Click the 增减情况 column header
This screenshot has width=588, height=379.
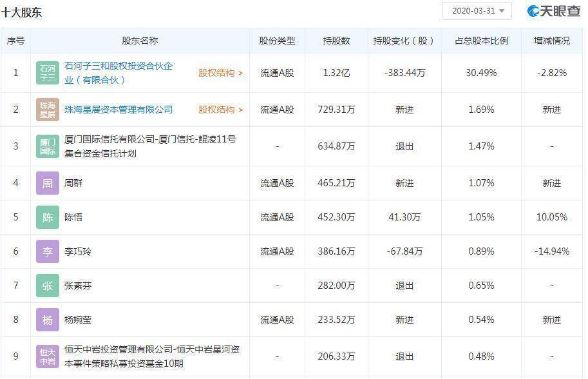[x=552, y=41]
